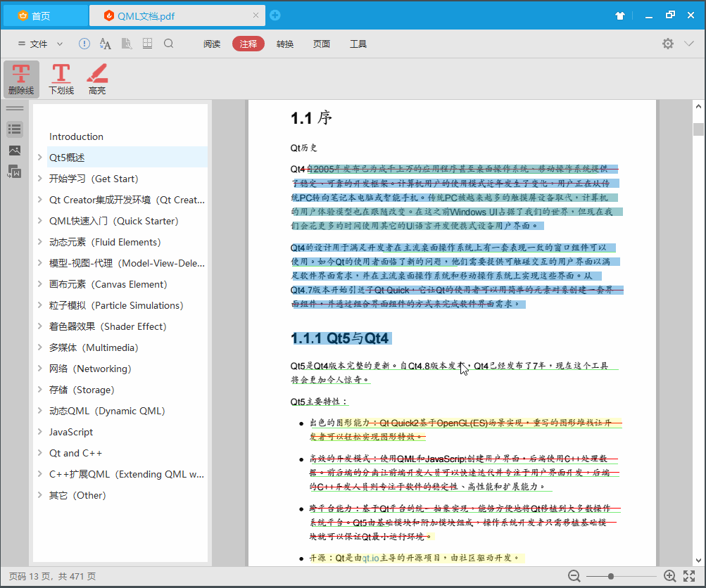Select the 注释 annotation tab
Viewport: 706px width, 588px height.
pyautogui.click(x=248, y=44)
